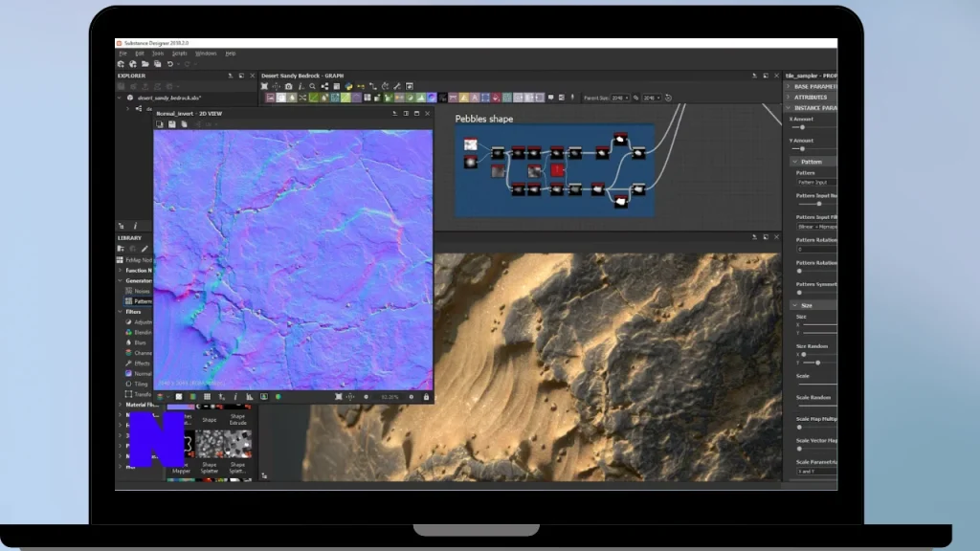
Task: Click the Python script icon in graph toolbar
Action: pyautogui.click(x=348, y=86)
